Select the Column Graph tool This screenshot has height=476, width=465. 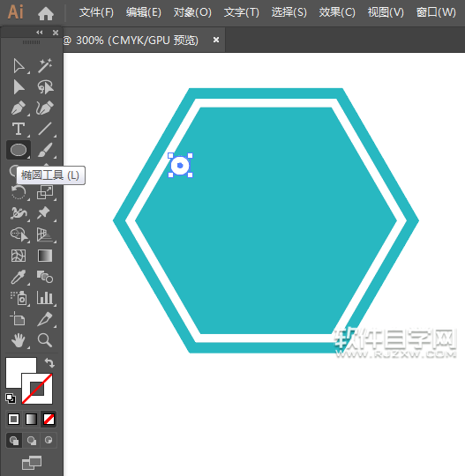[x=45, y=298]
